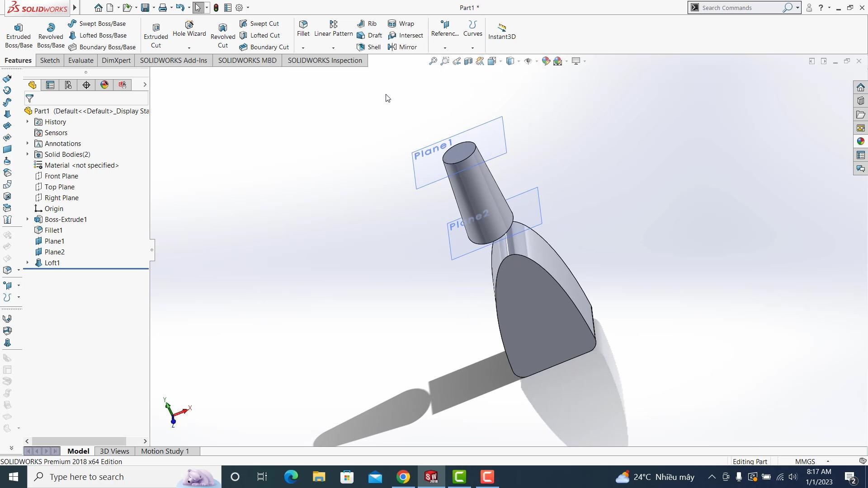Select Plane2 in the feature tree
Screen dimensions: 868x488
54,252
